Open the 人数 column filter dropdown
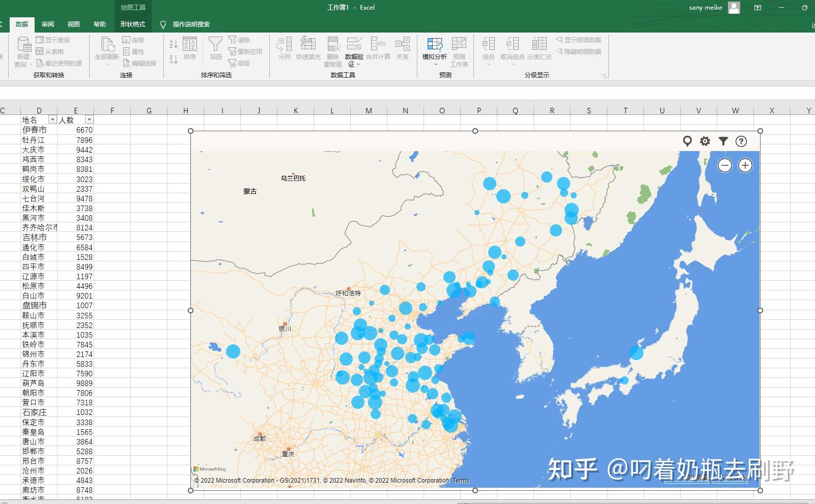The image size is (815, 504). coord(90,120)
